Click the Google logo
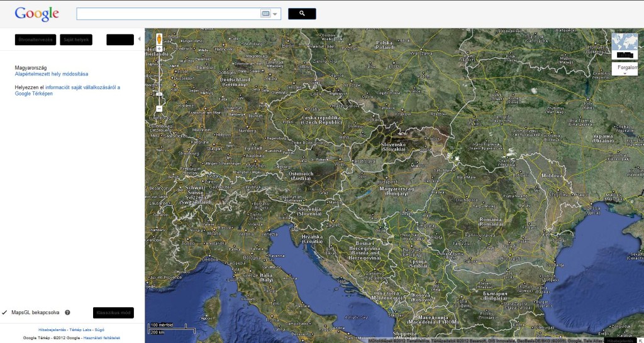 37,14
